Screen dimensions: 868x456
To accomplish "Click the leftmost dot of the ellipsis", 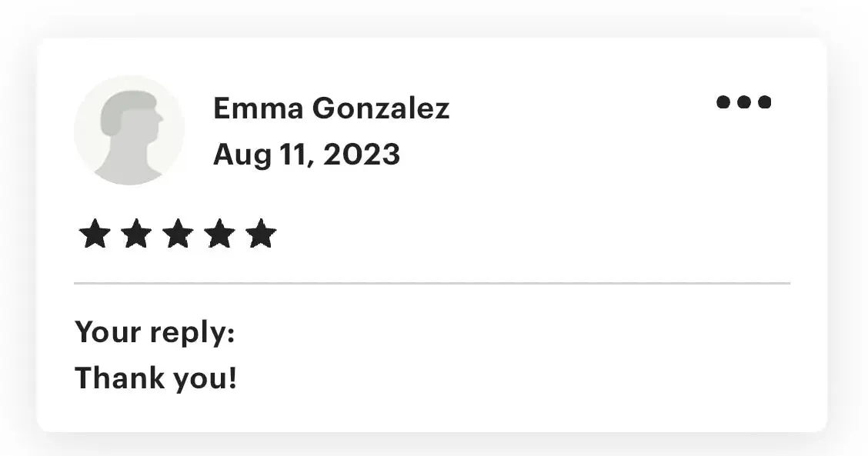I will (723, 102).
